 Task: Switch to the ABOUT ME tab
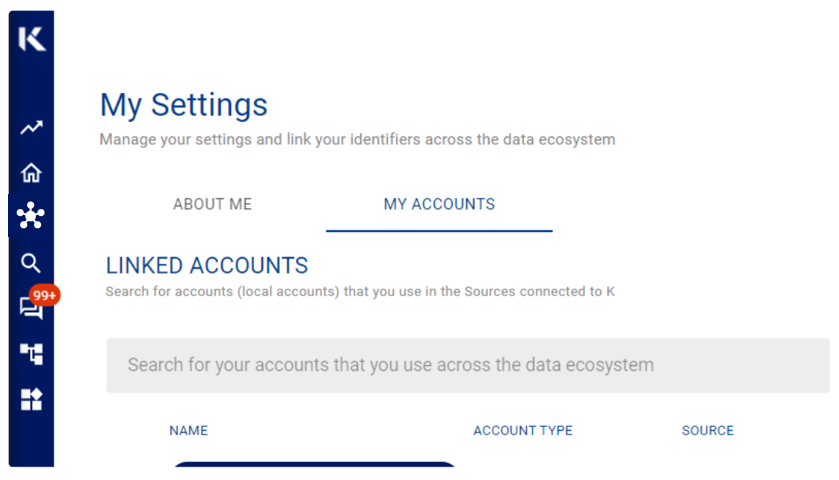click(212, 204)
